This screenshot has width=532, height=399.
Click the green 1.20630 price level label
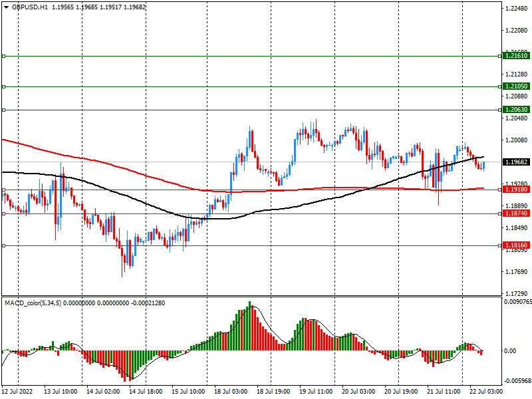(x=516, y=110)
